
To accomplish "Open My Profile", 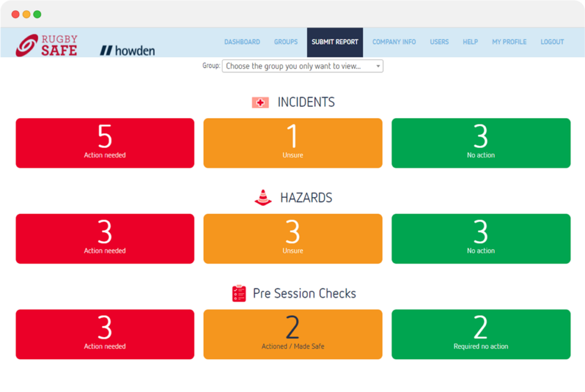I will tap(509, 42).
